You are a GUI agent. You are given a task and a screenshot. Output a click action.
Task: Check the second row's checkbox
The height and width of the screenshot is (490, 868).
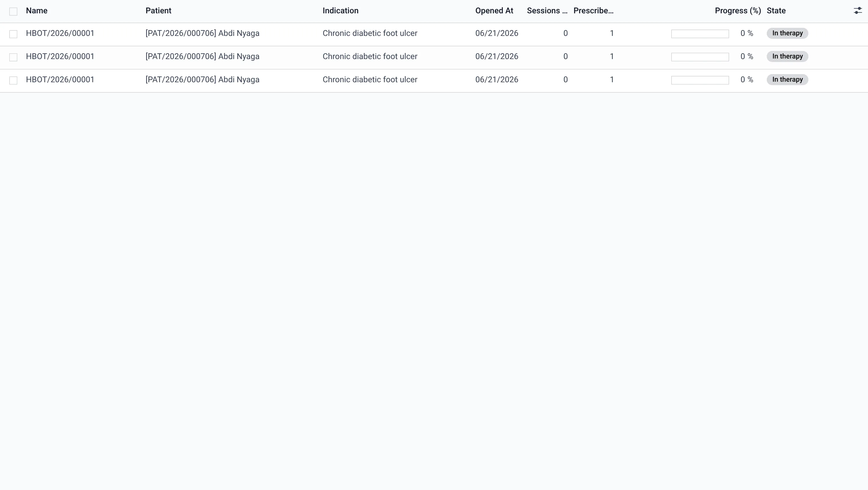(x=13, y=57)
